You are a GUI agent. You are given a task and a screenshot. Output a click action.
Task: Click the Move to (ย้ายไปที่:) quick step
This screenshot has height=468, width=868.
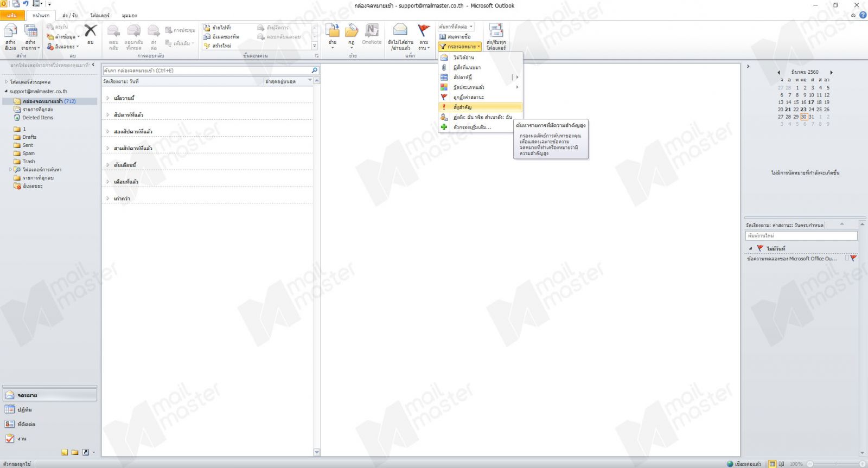tap(218, 28)
